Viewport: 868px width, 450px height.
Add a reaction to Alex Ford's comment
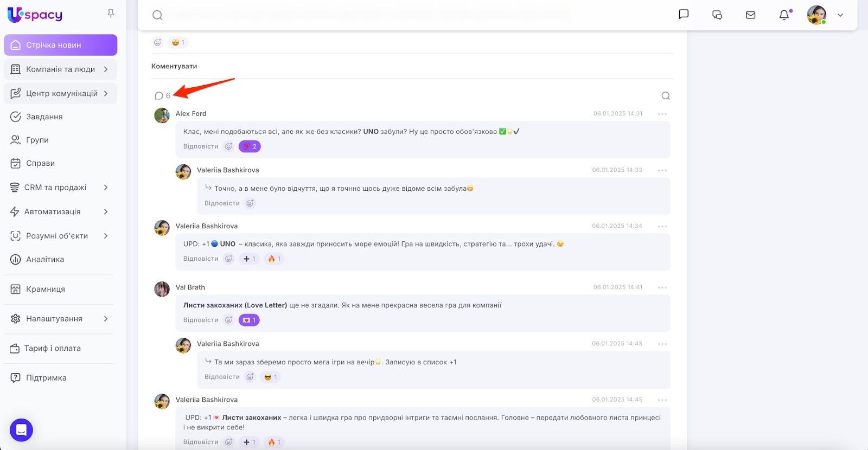pos(228,146)
